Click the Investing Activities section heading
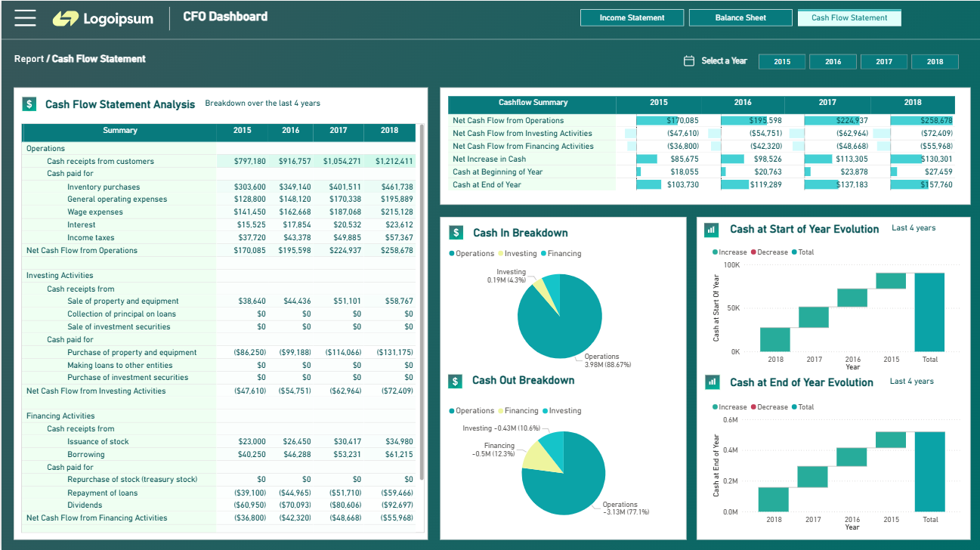 (x=60, y=276)
